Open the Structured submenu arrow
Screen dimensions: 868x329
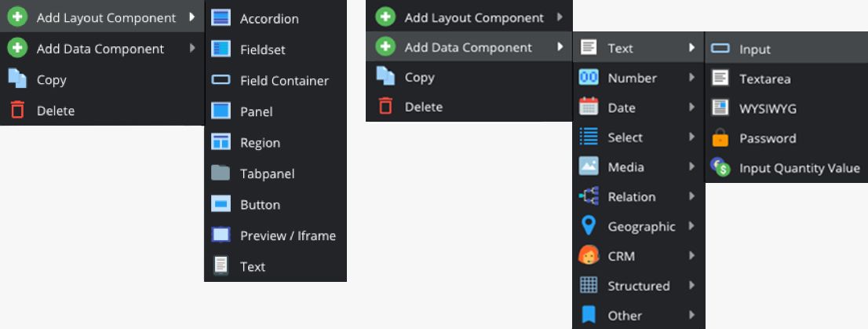(x=692, y=286)
